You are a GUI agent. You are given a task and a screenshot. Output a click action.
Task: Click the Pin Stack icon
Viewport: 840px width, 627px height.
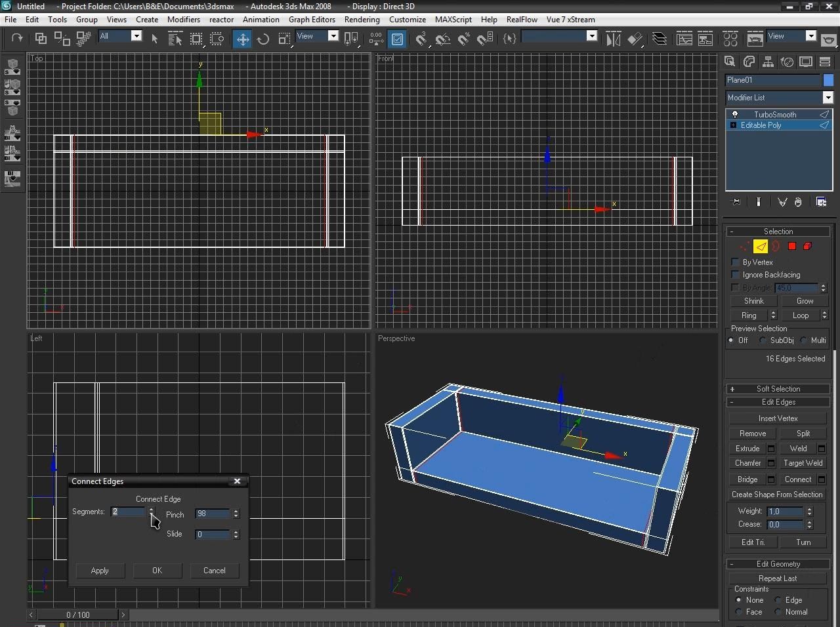pyautogui.click(x=736, y=202)
